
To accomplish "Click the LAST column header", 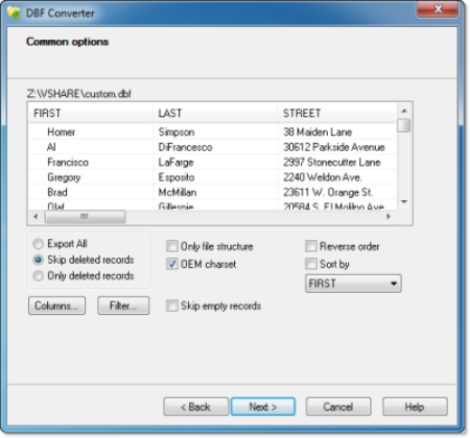I will click(215, 113).
